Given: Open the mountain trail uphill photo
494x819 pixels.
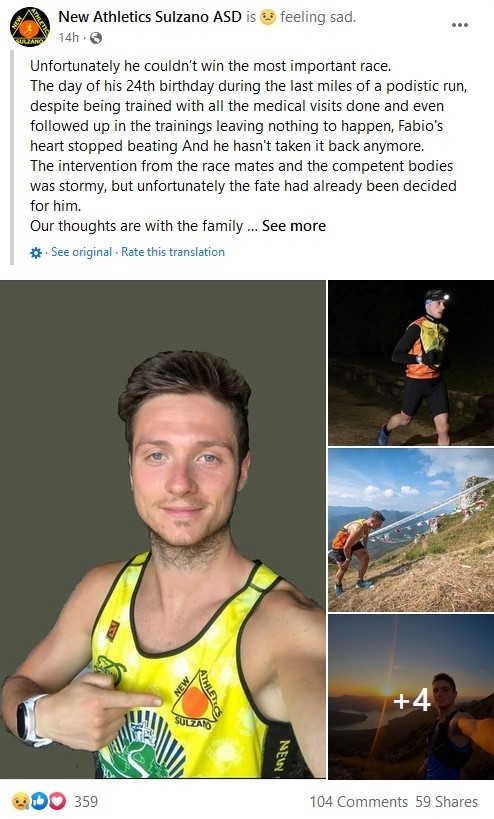Looking at the screenshot, I should tap(411, 530).
